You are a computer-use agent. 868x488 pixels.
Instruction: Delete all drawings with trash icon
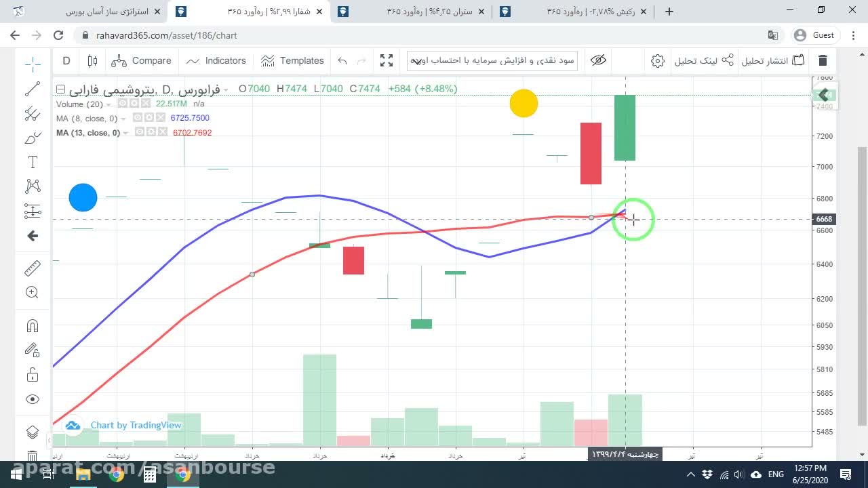coord(823,61)
